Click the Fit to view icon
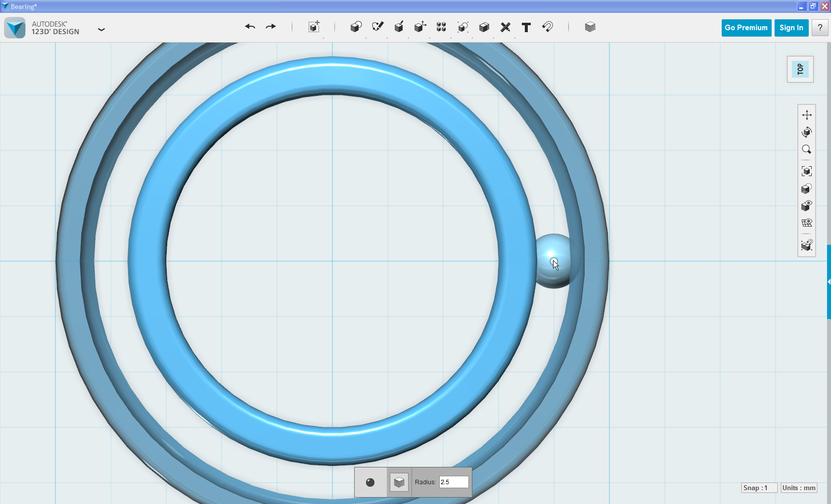The image size is (831, 504). (x=807, y=171)
